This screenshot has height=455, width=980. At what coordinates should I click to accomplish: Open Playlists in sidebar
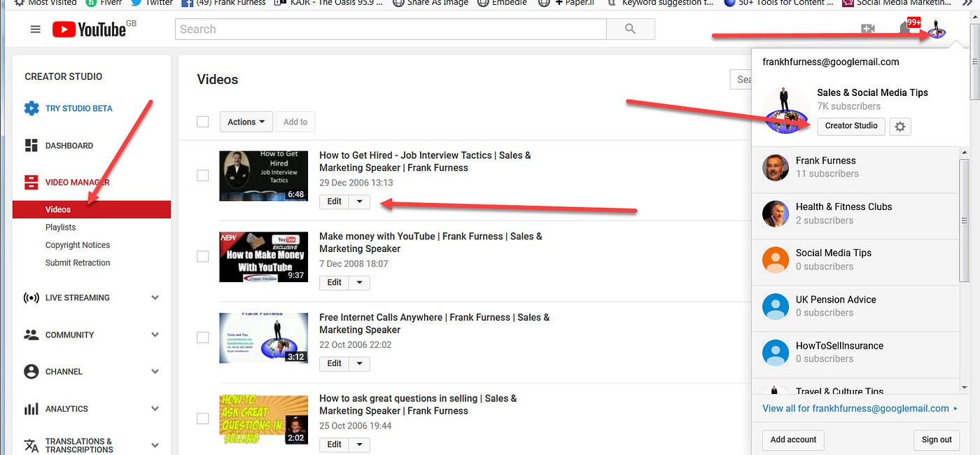[60, 227]
